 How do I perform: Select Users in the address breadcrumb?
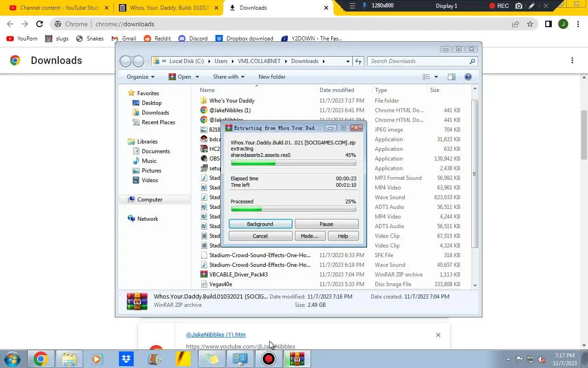[221, 61]
